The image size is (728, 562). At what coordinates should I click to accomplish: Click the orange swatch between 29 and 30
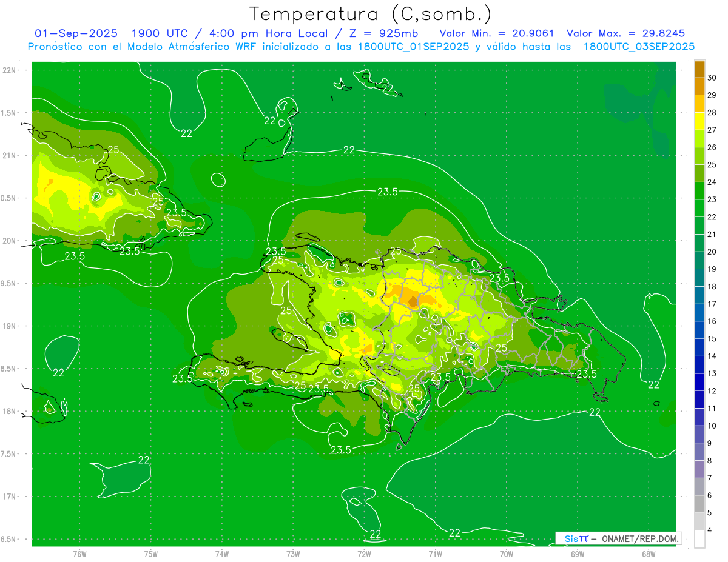699,86
